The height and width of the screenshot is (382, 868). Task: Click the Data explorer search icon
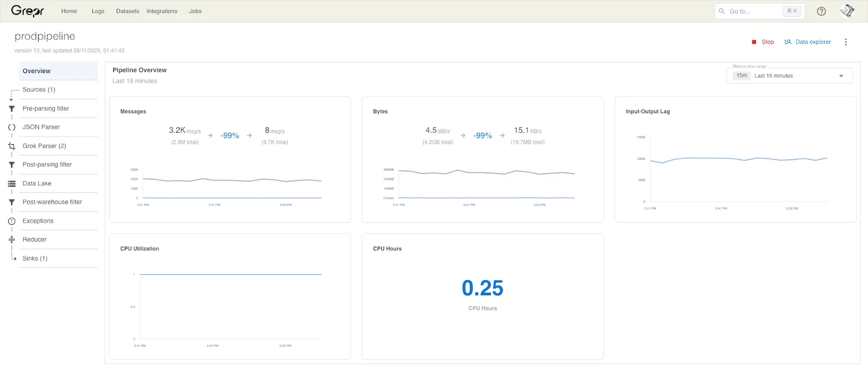788,42
